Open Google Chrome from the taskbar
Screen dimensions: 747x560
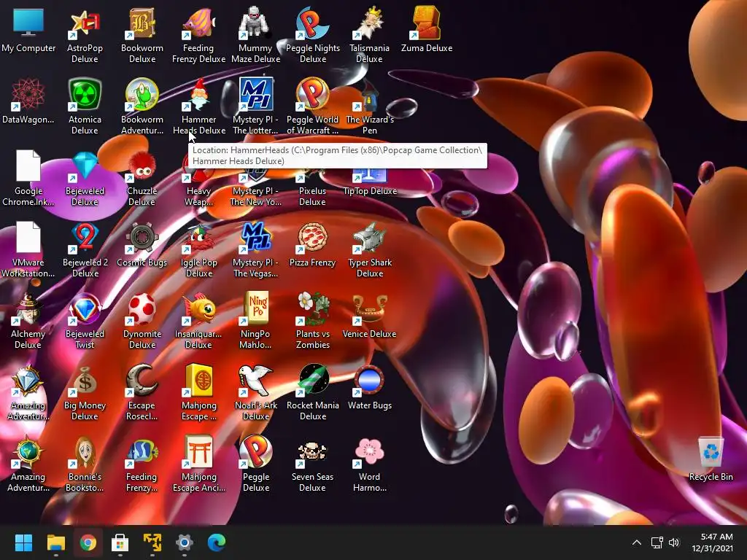point(88,542)
